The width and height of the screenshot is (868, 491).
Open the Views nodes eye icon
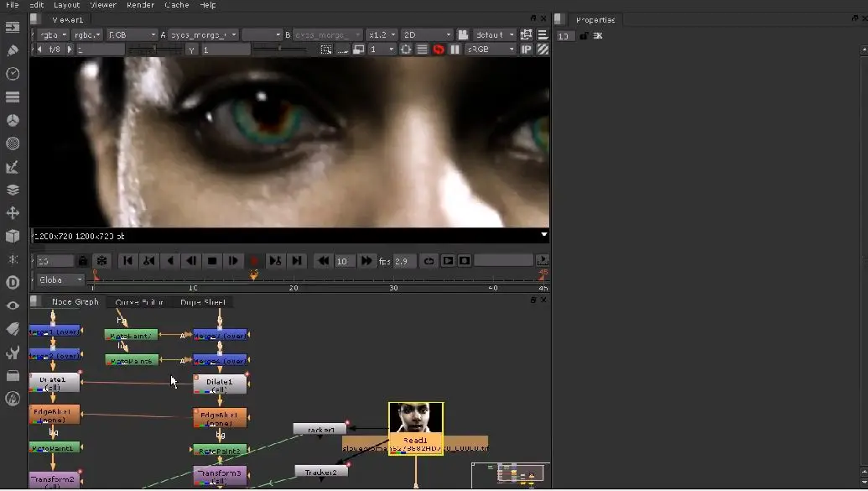pos(13,306)
